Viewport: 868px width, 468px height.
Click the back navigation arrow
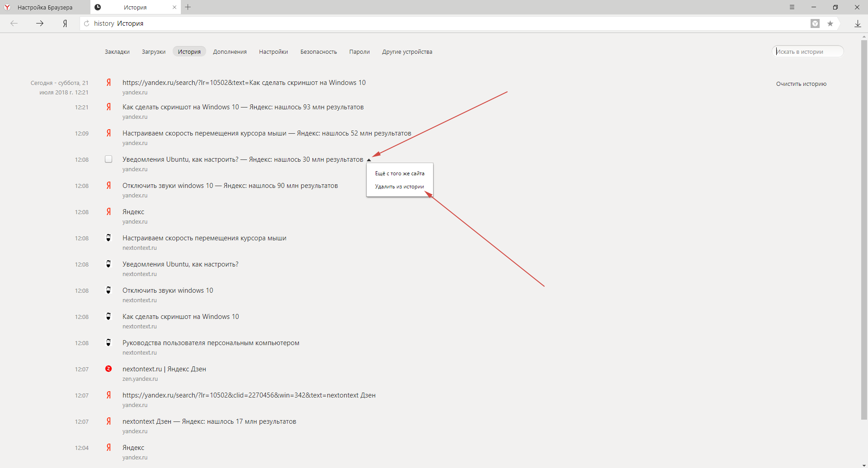14,23
